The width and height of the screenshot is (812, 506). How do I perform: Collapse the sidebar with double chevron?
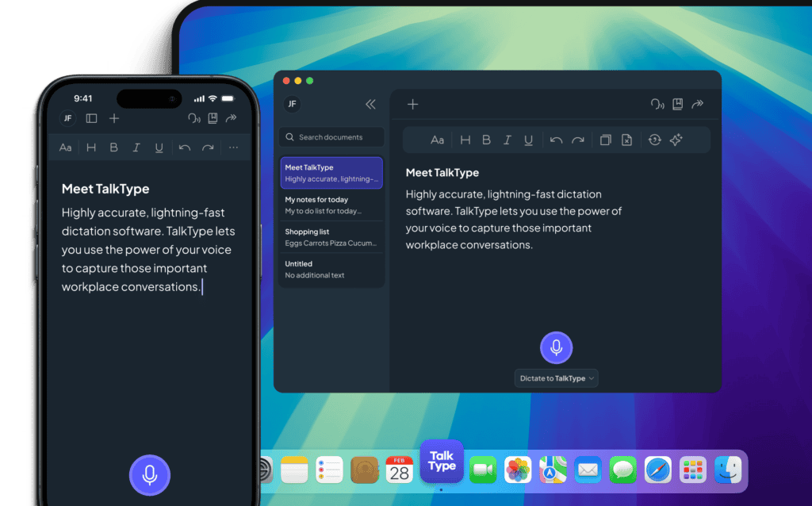pyautogui.click(x=370, y=104)
